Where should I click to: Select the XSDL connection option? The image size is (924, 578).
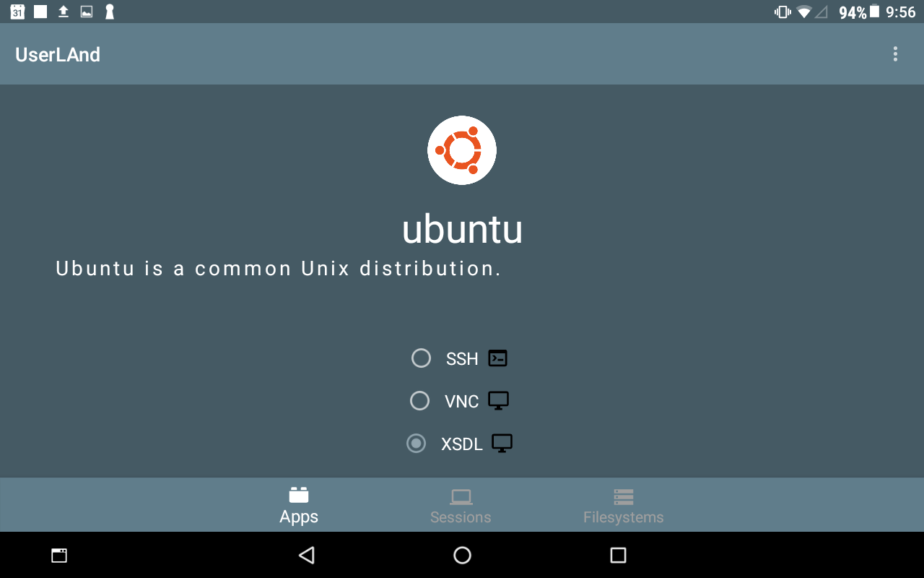[416, 443]
